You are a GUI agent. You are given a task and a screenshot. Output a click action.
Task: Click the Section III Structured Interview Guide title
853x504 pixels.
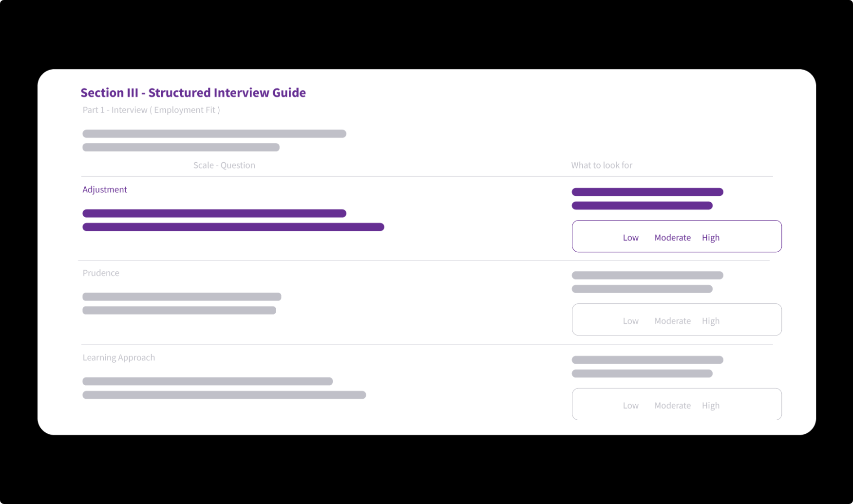[x=193, y=93]
